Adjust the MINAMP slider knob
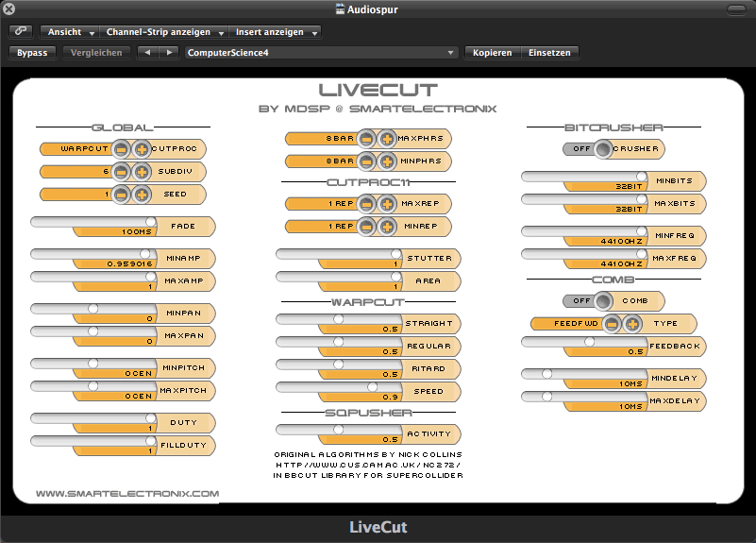This screenshot has width=756, height=543. [144, 254]
